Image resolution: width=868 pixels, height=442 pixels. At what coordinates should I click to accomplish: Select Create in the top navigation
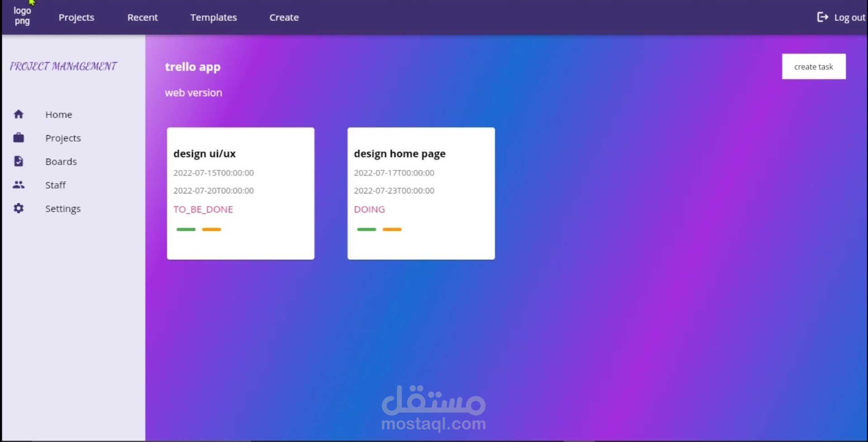(x=284, y=17)
